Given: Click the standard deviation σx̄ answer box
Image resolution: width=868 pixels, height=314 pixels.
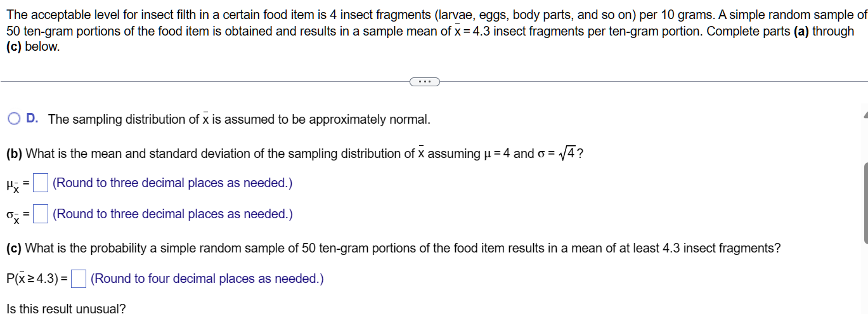Looking at the screenshot, I should [x=41, y=214].
